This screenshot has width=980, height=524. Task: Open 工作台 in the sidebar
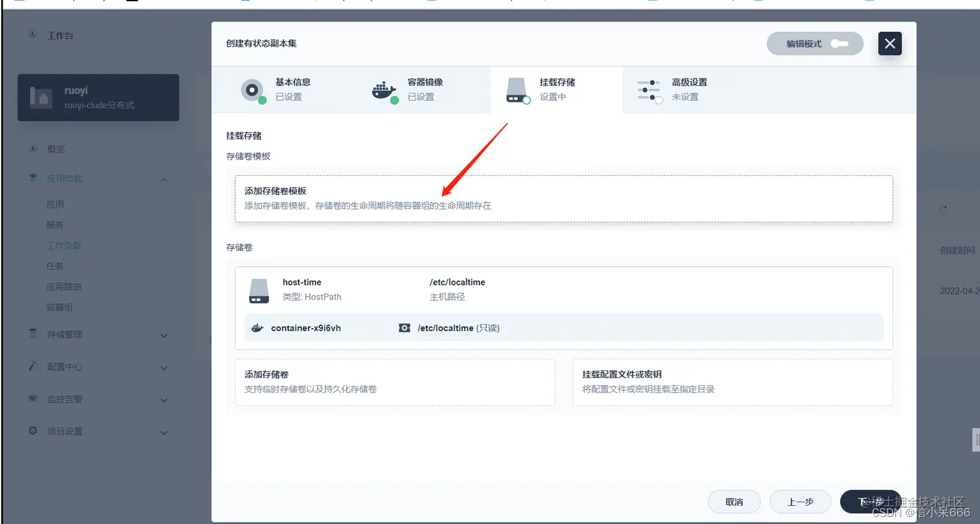tap(60, 36)
